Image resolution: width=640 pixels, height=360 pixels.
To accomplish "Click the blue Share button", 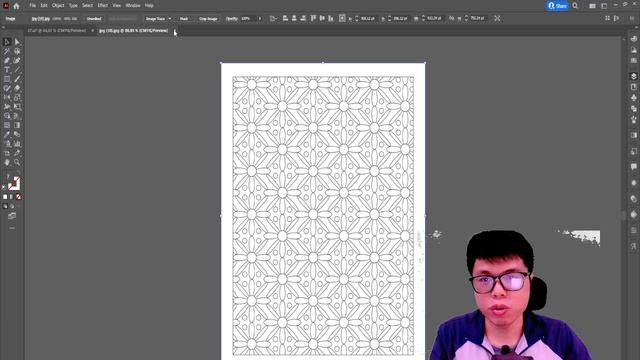I will pos(558,6).
